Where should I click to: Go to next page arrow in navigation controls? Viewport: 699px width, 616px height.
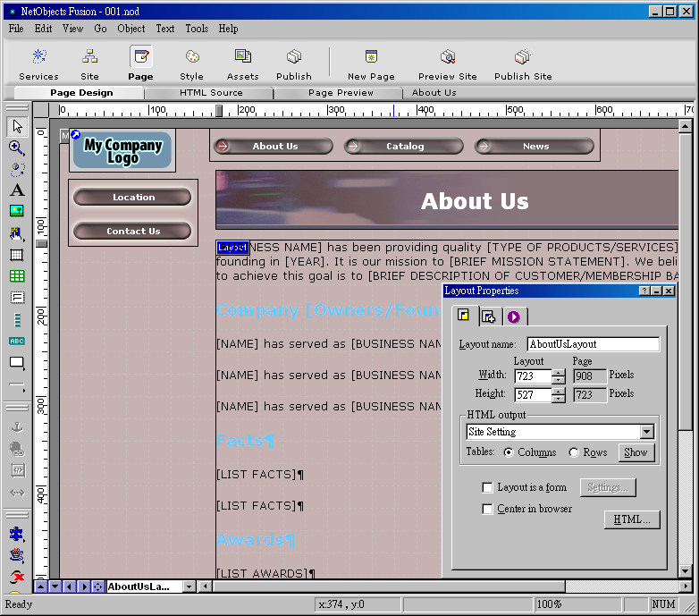83,586
